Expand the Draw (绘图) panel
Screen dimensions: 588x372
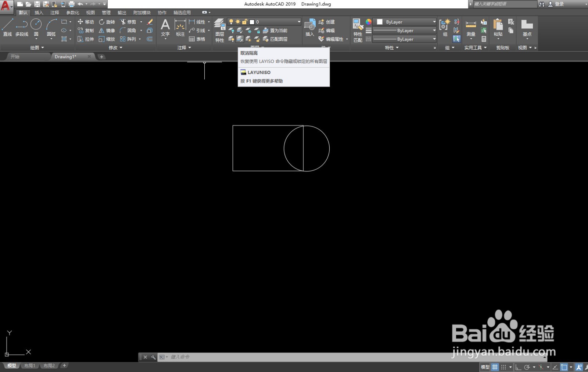(x=37, y=48)
